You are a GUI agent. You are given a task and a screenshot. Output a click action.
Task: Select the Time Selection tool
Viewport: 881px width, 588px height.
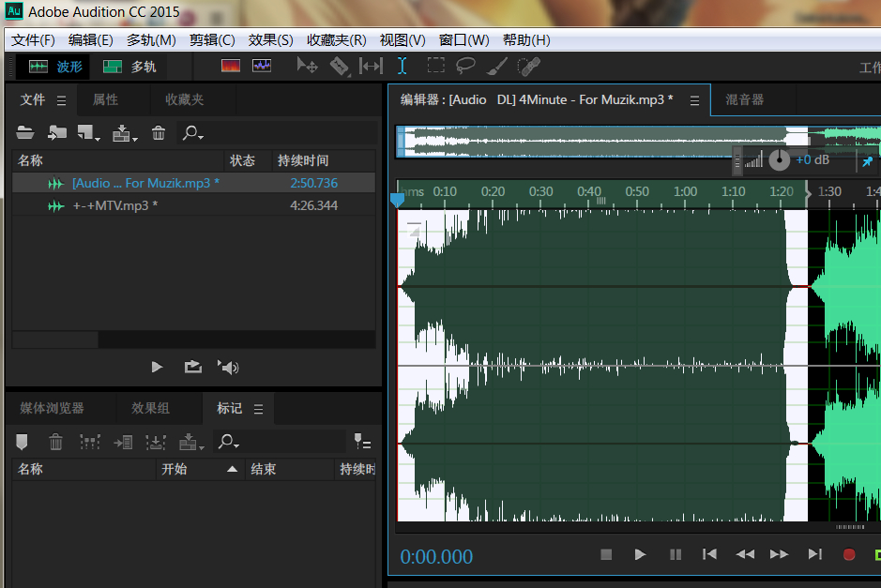[402, 66]
